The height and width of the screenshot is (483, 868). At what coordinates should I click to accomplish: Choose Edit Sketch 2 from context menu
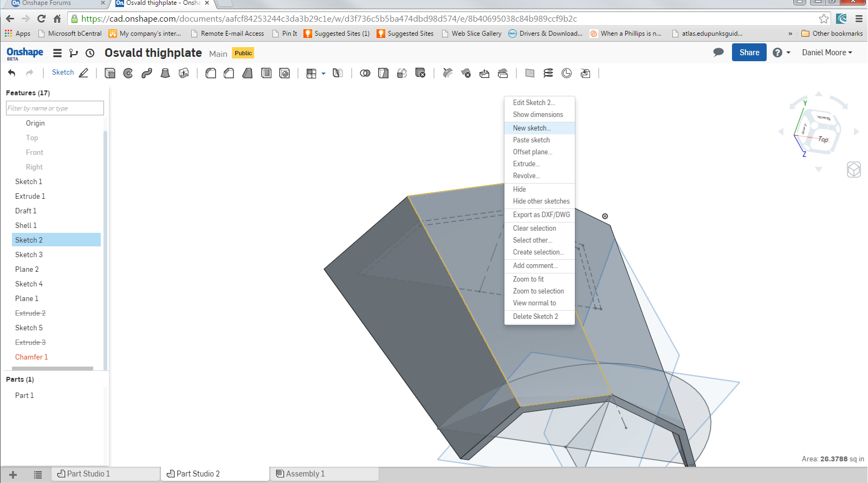(540, 102)
